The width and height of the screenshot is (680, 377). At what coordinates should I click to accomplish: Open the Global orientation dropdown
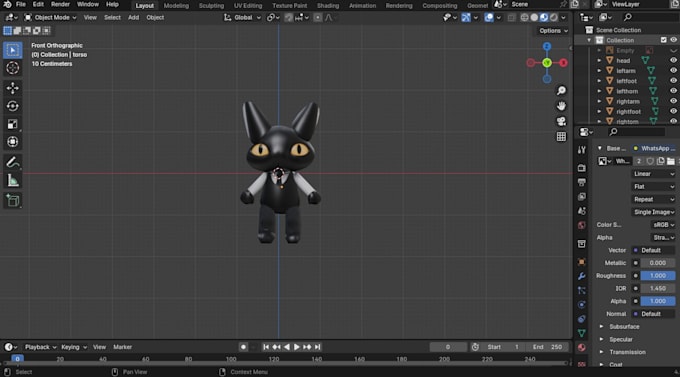[242, 17]
